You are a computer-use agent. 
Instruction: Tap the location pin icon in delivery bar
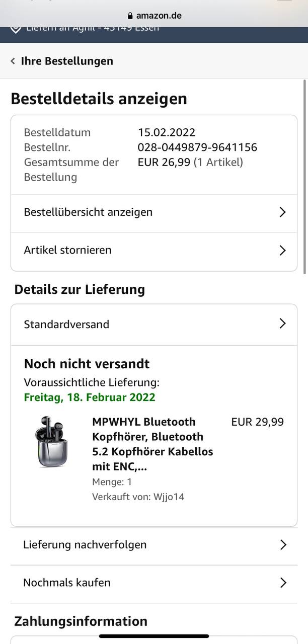(16, 28)
